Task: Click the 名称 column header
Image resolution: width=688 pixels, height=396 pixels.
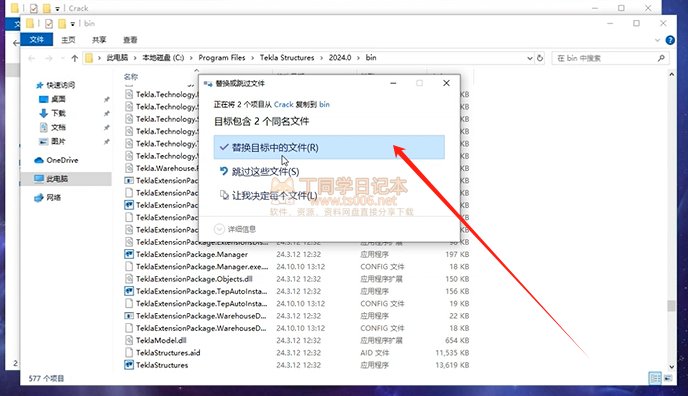Action: coord(131,77)
